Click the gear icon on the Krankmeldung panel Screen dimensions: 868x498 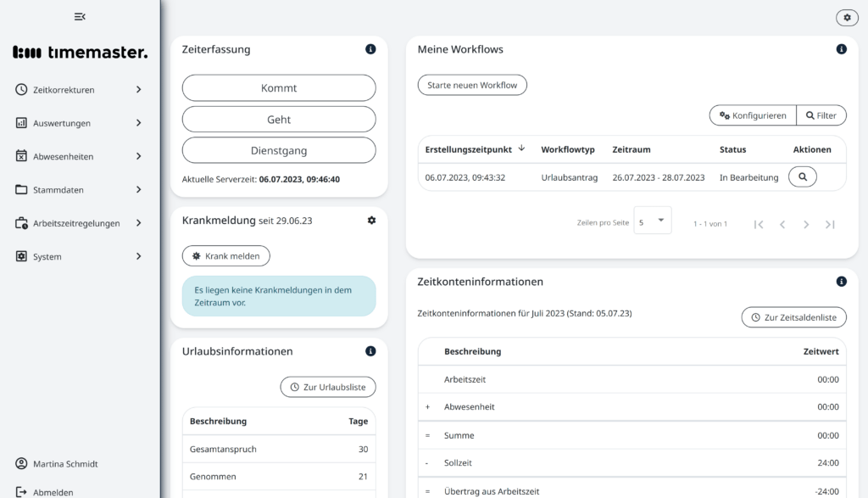[370, 220]
